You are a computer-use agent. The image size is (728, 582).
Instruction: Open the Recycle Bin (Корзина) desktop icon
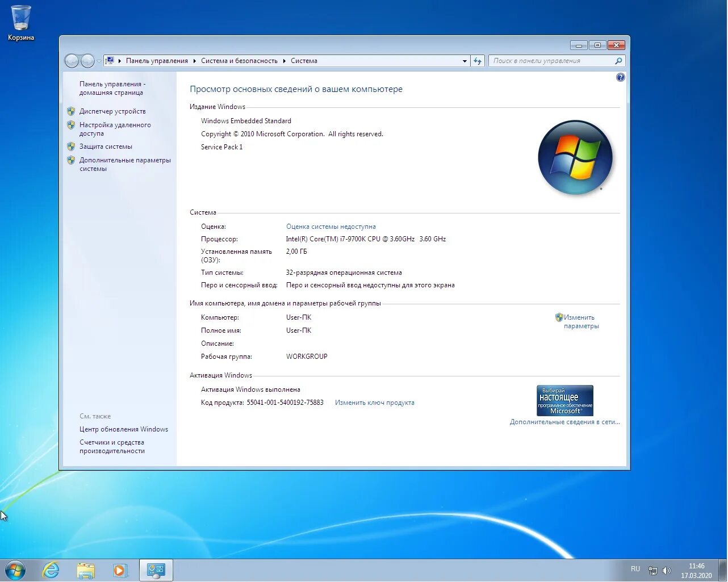click(x=21, y=23)
